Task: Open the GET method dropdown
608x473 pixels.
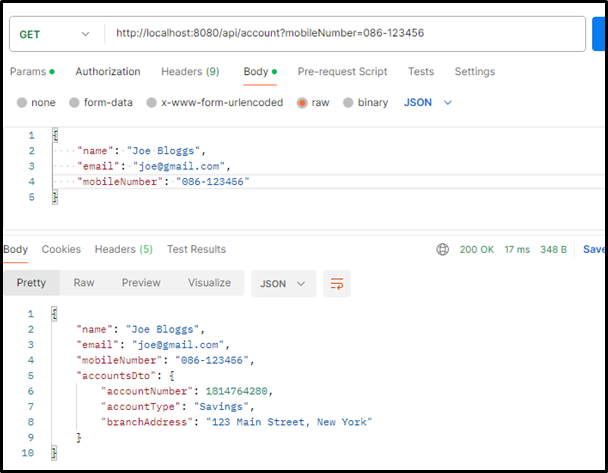Action: (54, 33)
